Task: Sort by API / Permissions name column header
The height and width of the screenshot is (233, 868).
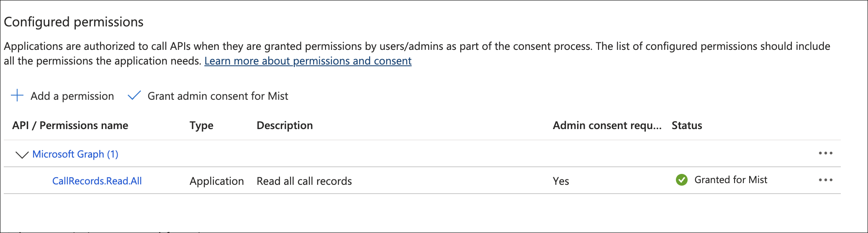Action: 70,125
